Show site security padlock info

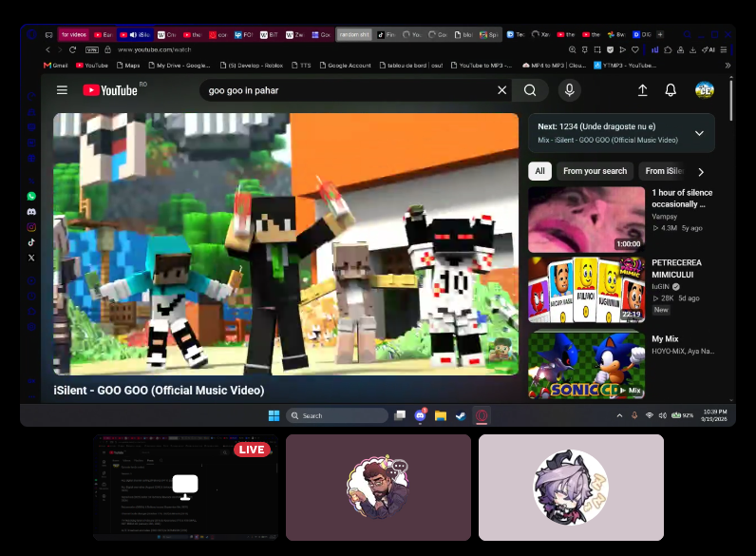107,49
